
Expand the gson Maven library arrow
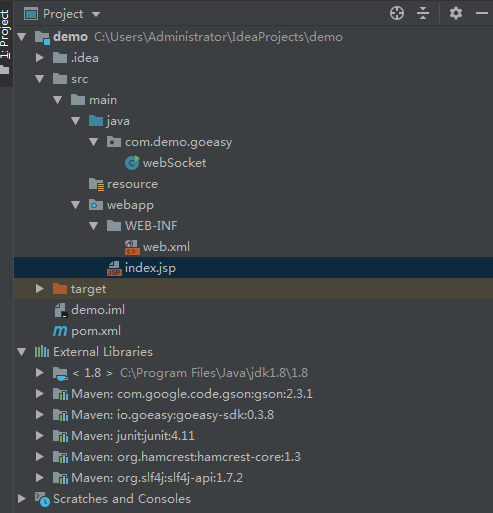[x=40, y=394]
